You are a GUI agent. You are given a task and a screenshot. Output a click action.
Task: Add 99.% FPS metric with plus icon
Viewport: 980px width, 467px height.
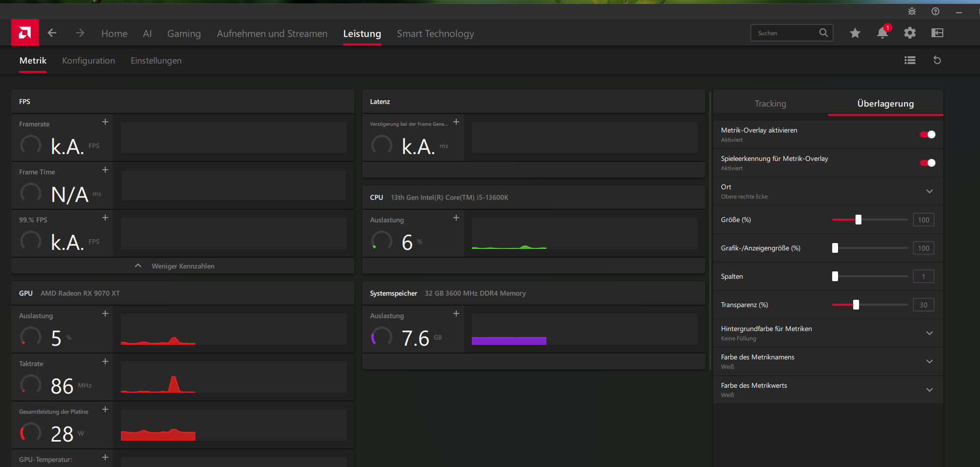(105, 218)
